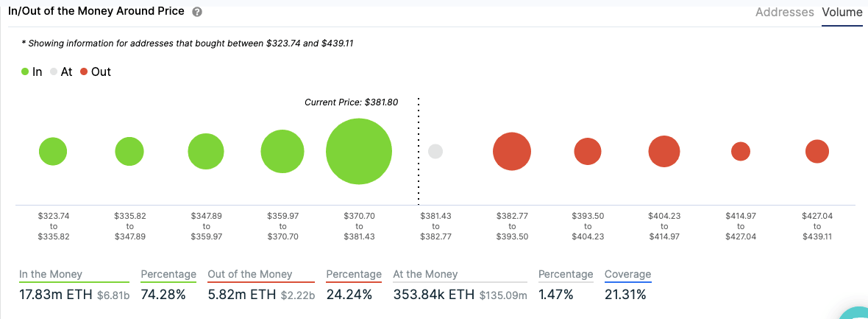This screenshot has width=868, height=319.
Task: Click the green bubble for $323.74 to $335.82
Action: click(53, 152)
